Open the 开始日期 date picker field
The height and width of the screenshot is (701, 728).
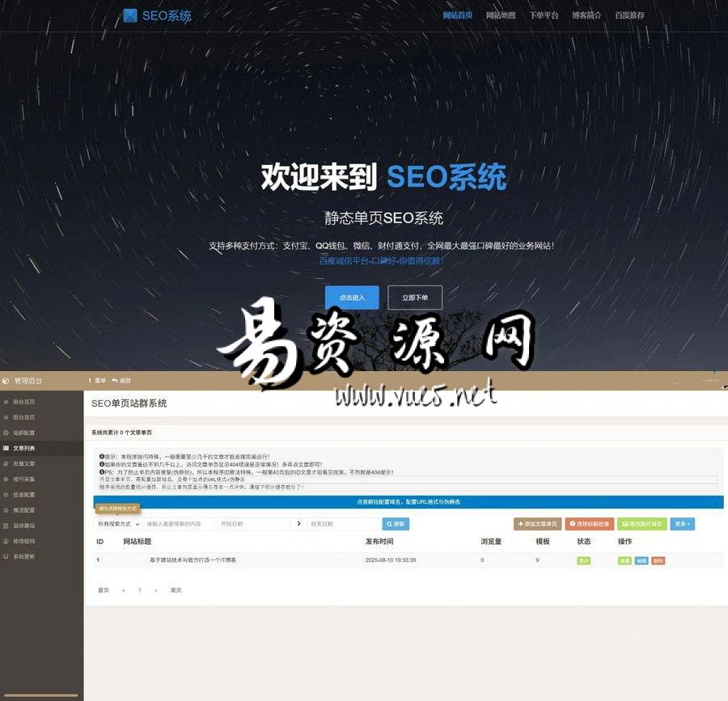[252, 524]
